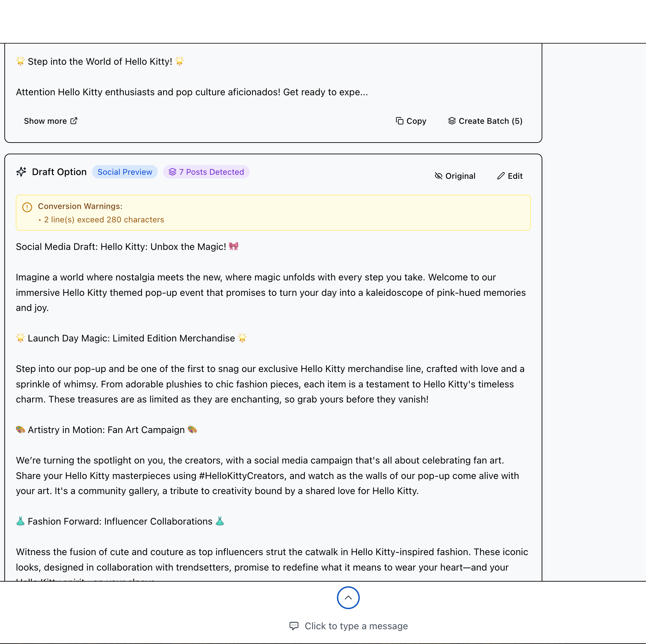Viewport: 646px width, 644px height.
Task: Click the Launch Day Magic heading
Action: (x=131, y=338)
